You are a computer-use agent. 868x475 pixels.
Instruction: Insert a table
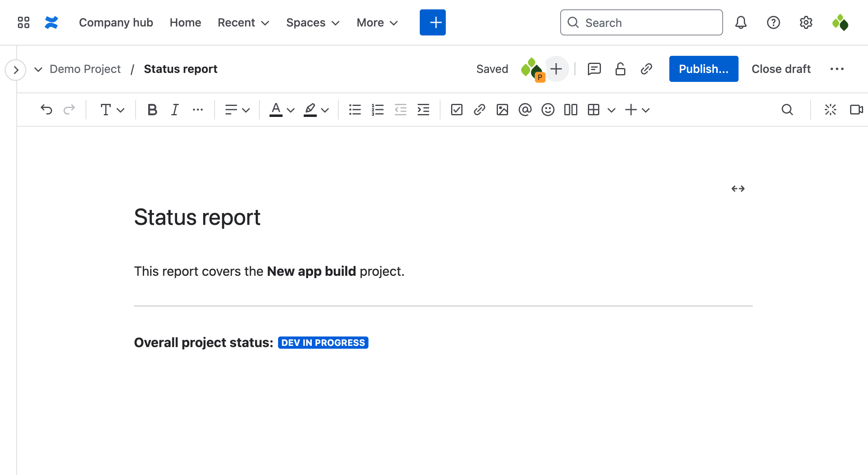point(593,110)
